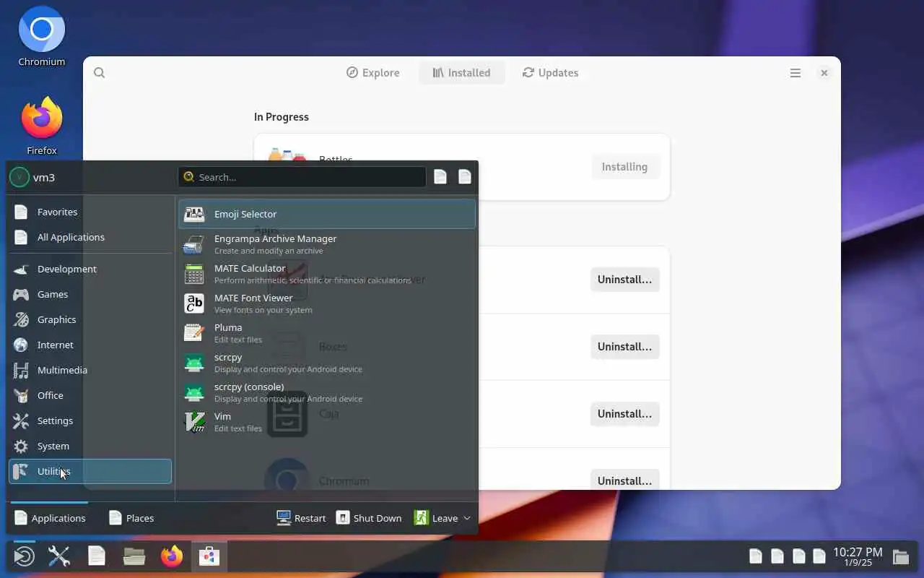Screen dimensions: 924x578
Task: Click blank document icon in taskbar
Action: pos(97,556)
